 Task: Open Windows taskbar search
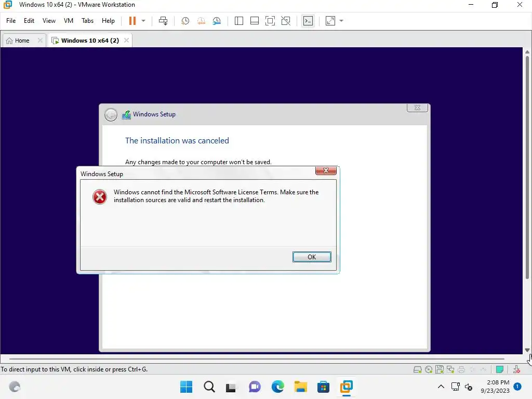click(x=209, y=387)
